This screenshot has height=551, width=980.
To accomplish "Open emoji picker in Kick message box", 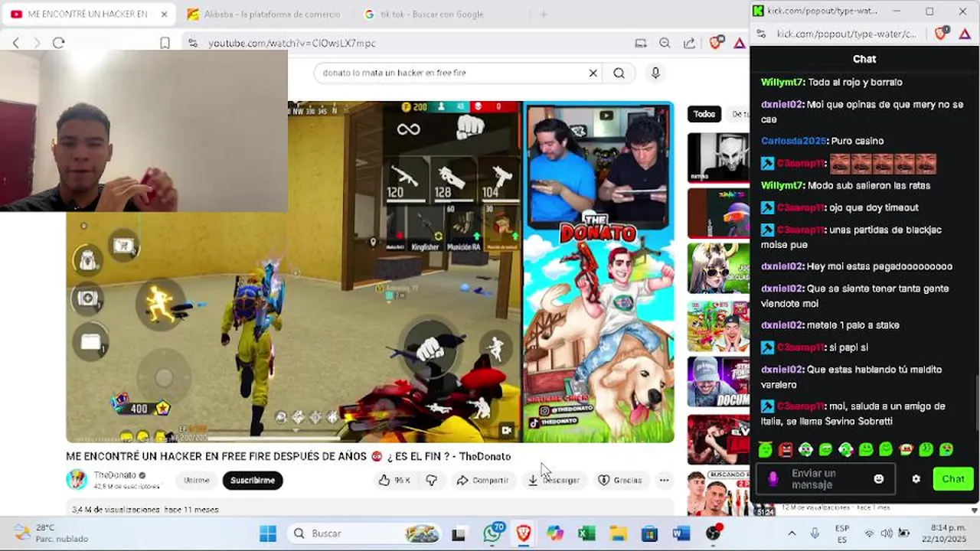I will point(879,479).
